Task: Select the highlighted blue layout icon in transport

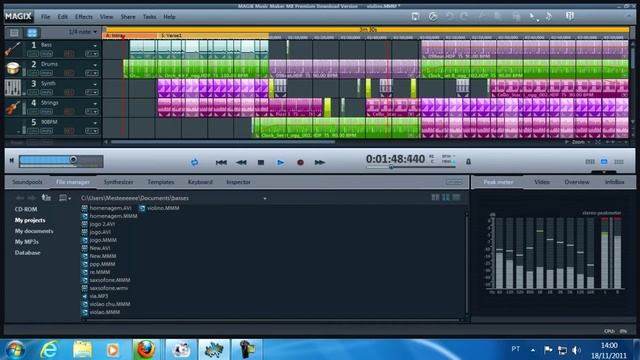Action: pos(604,162)
